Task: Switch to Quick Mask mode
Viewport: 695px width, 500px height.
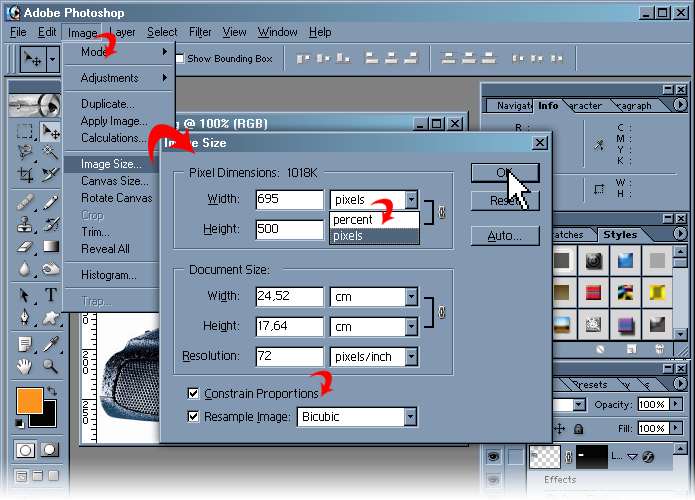Action: [x=50, y=450]
